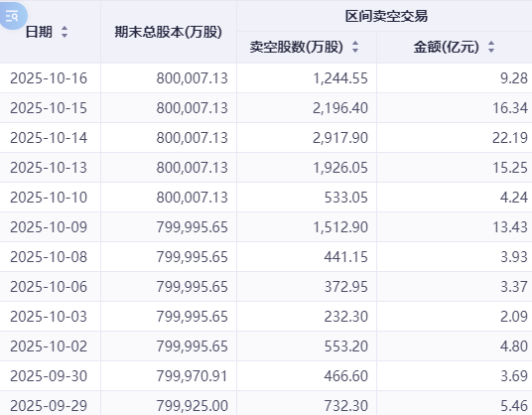Image resolution: width=532 pixels, height=415 pixels.
Task: Click share capital 800,007.13 in 2025-10-10 row
Action: [192, 198]
